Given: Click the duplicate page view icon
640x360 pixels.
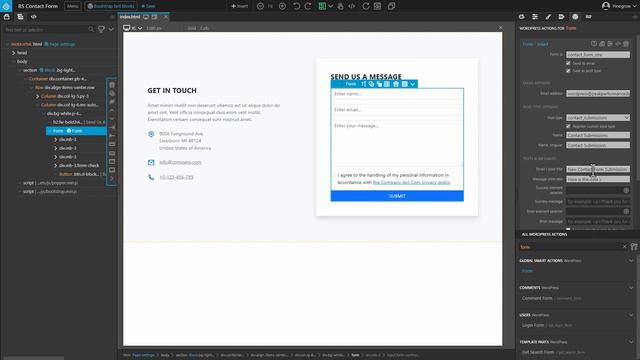Looking at the screenshot, I should (391, 6).
